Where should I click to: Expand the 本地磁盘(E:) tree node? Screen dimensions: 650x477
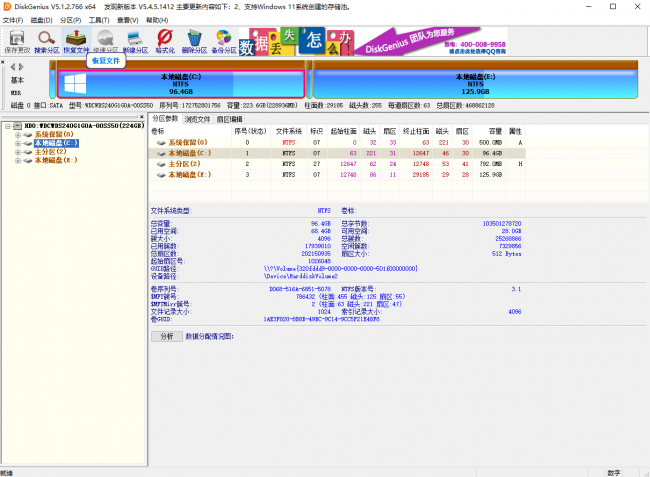point(18,161)
